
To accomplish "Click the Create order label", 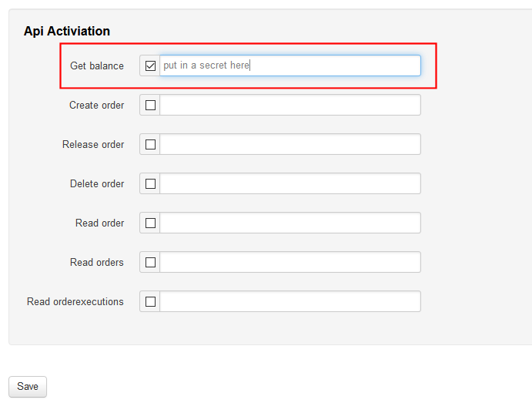I will [96, 106].
